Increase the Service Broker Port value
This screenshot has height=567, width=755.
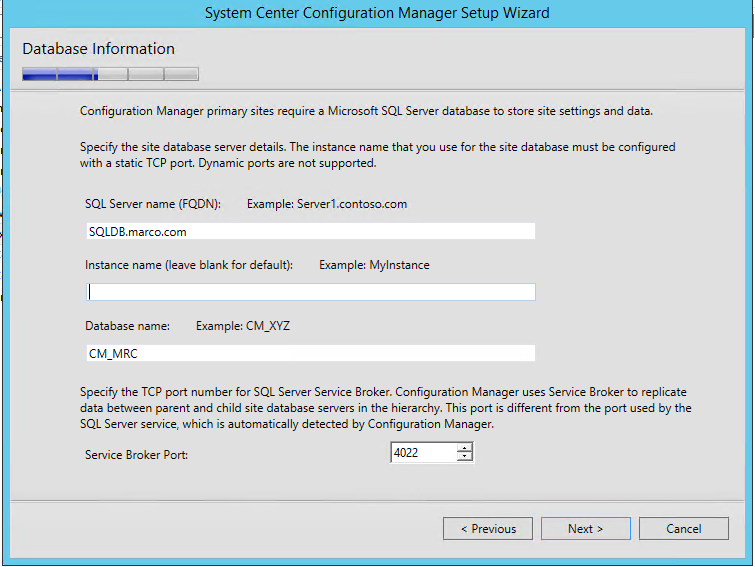(x=465, y=448)
